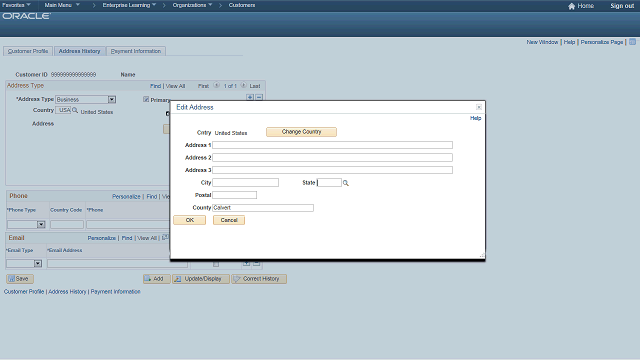Viewport: 640px width, 360px height.
Task: Open Personalize Page link
Action: pyautogui.click(x=602, y=42)
